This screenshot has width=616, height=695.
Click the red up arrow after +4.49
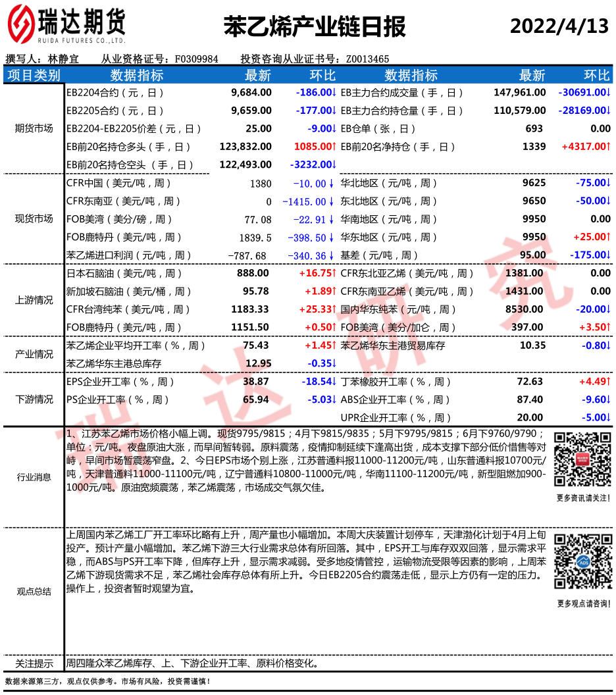(609, 382)
